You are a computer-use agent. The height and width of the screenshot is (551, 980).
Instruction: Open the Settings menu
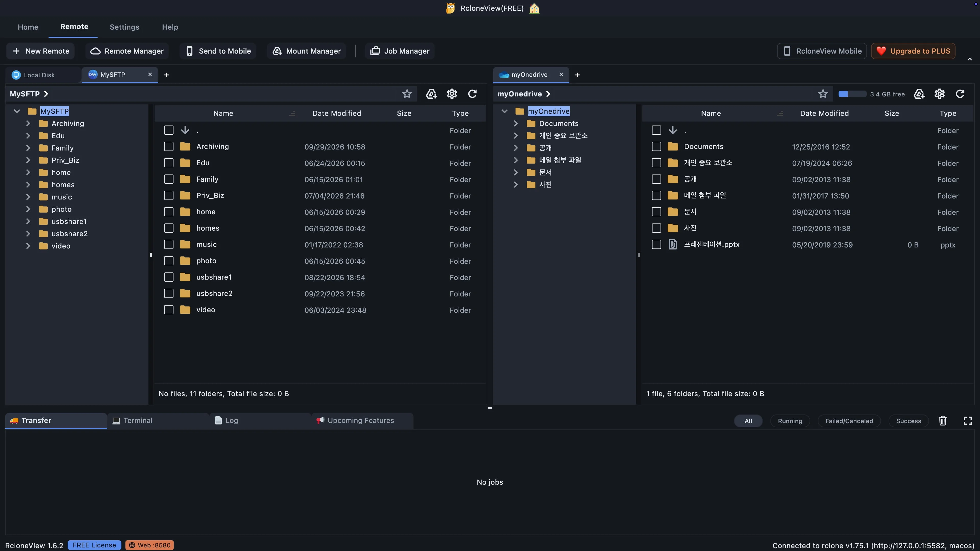(124, 27)
